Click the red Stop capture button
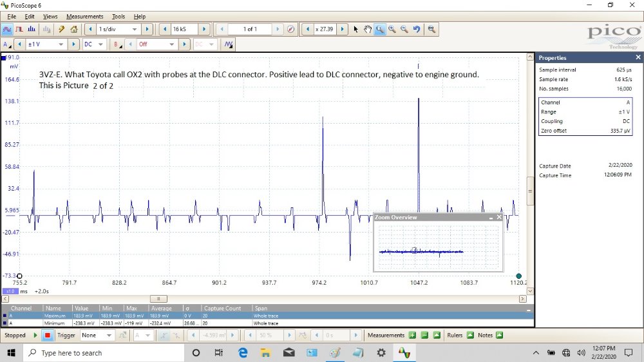 click(48, 336)
